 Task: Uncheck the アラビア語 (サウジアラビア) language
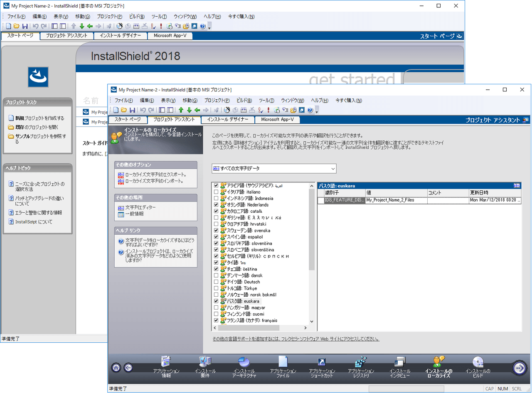coord(216,185)
